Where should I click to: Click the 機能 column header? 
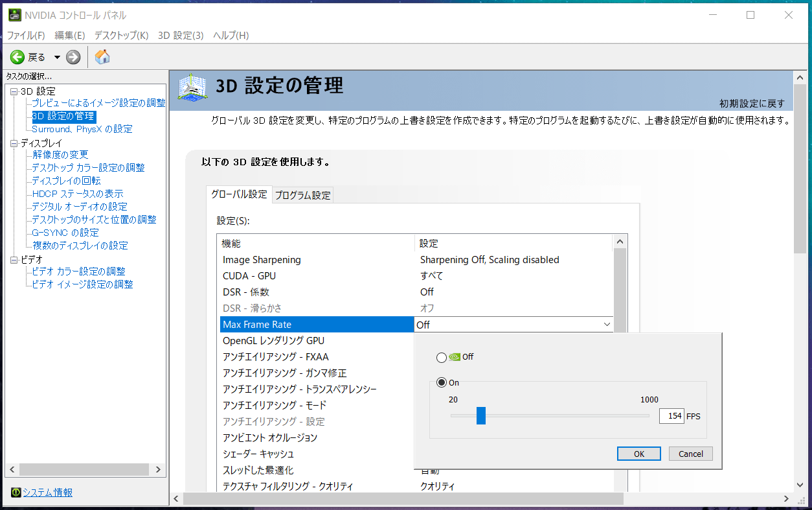[317, 244]
